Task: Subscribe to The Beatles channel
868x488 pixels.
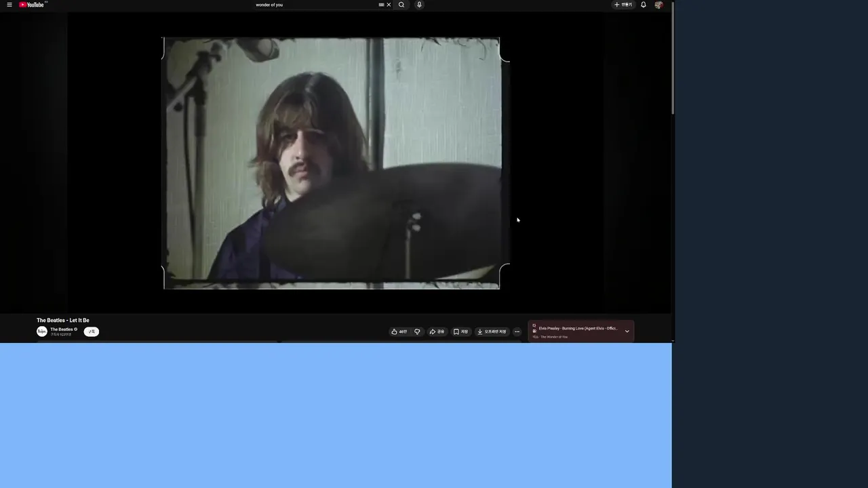Action: point(92,331)
